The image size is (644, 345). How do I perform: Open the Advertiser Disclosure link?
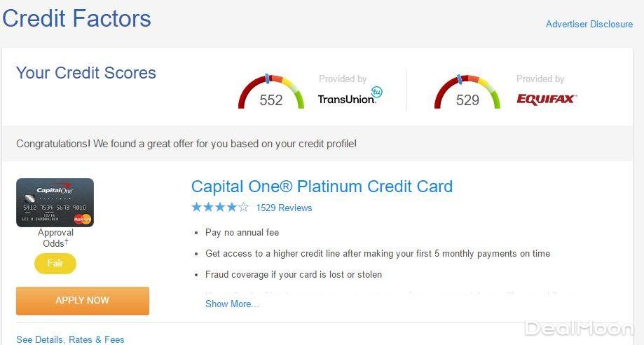[x=589, y=24]
